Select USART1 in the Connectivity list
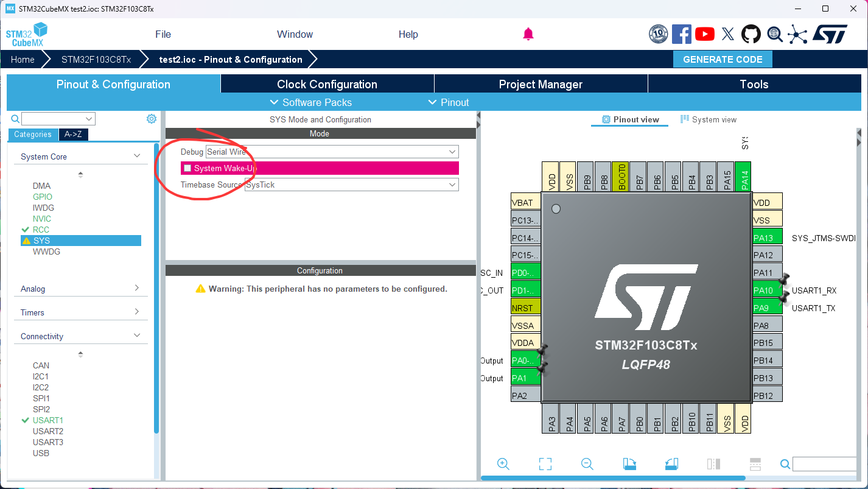This screenshot has height=489, width=868. pos(47,420)
